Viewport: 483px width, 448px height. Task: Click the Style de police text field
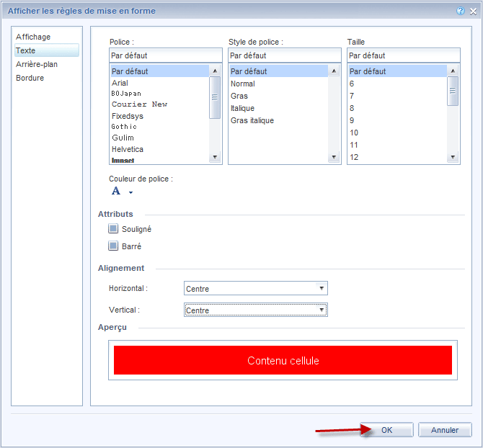tap(285, 55)
